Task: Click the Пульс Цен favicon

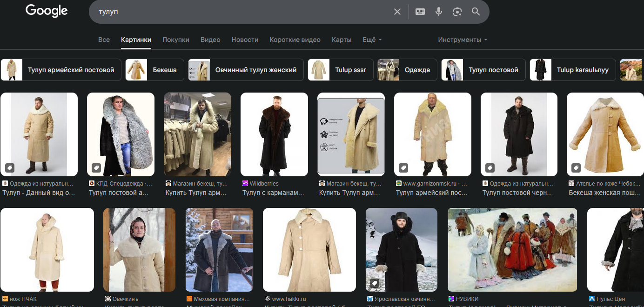Action: click(x=592, y=299)
